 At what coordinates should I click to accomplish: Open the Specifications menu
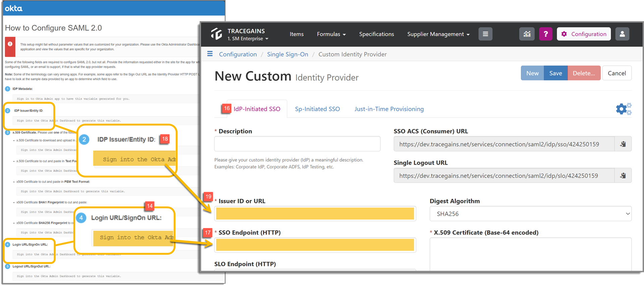376,34
